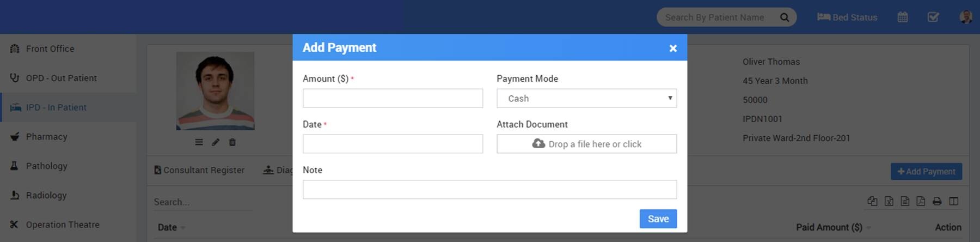Click the Action column header

[948, 227]
